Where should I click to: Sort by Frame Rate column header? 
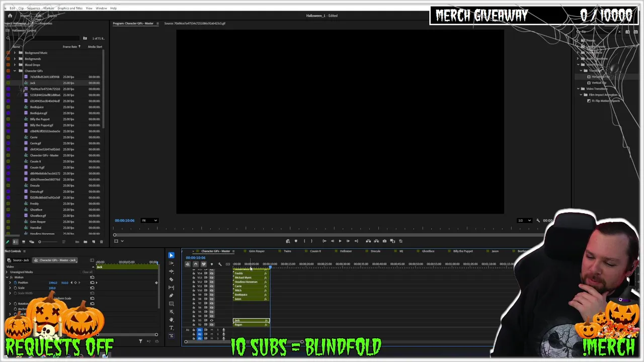click(70, 47)
